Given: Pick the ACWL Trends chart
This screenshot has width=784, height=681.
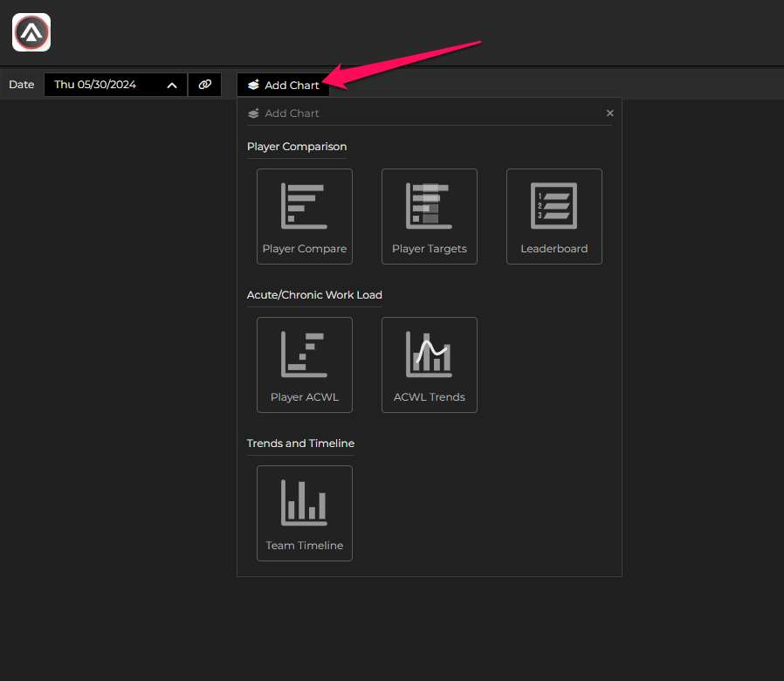Looking at the screenshot, I should 430,365.
